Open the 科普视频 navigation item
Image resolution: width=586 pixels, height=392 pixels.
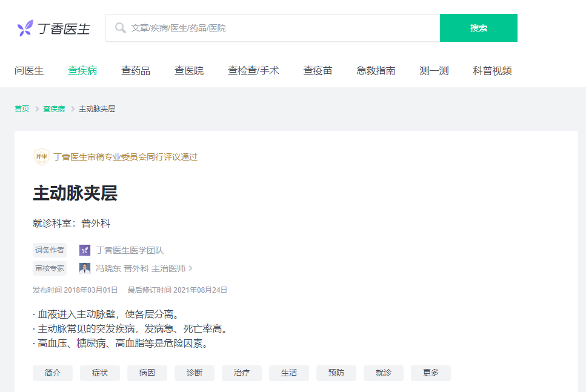click(x=492, y=71)
